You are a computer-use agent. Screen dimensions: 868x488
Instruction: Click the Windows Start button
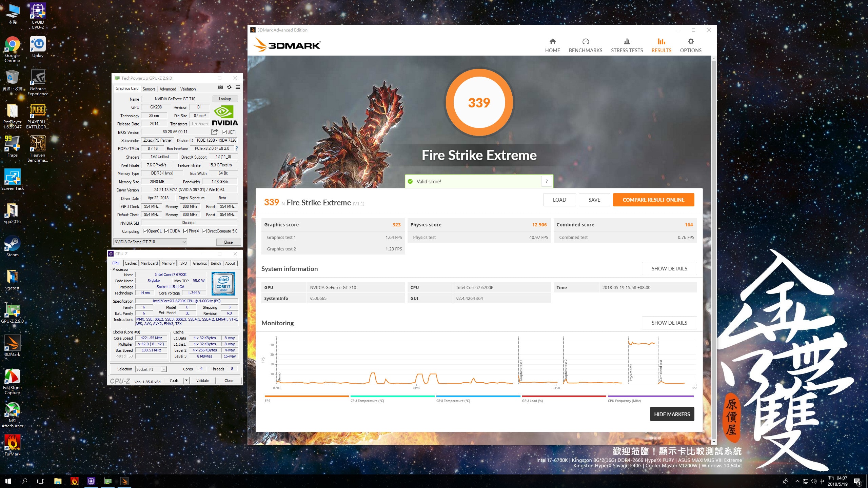8,481
